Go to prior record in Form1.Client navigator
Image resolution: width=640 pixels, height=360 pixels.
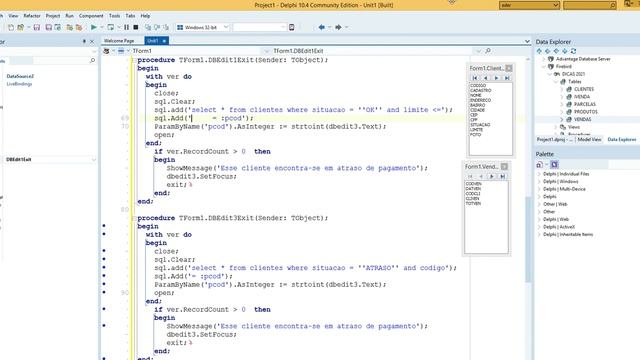click(x=485, y=78)
